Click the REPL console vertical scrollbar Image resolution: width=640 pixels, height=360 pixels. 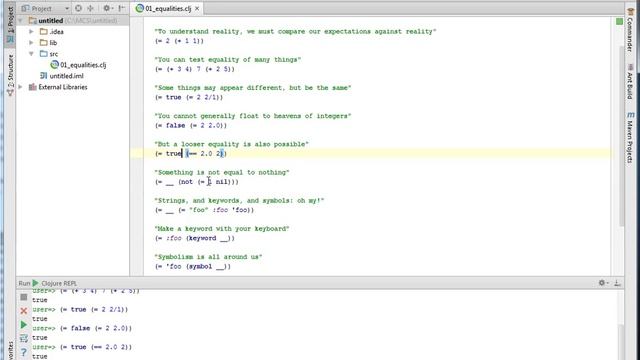(x=621, y=342)
